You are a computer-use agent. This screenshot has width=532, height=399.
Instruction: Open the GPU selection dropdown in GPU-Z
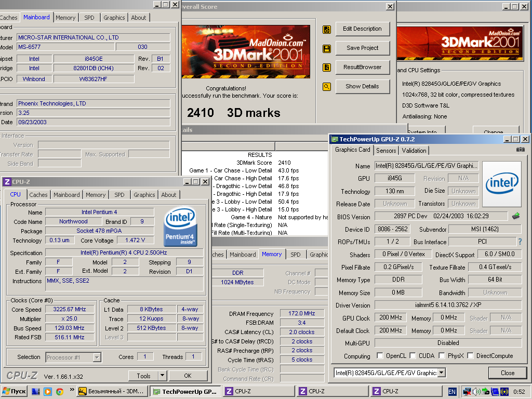(442, 373)
